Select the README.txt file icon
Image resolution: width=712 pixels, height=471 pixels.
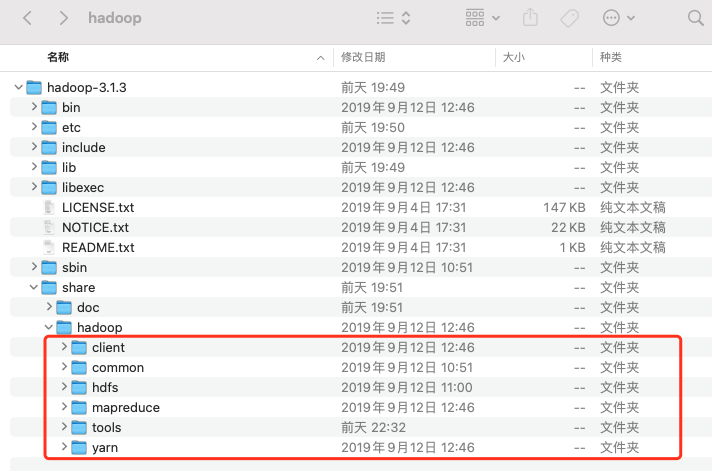pyautogui.click(x=49, y=247)
